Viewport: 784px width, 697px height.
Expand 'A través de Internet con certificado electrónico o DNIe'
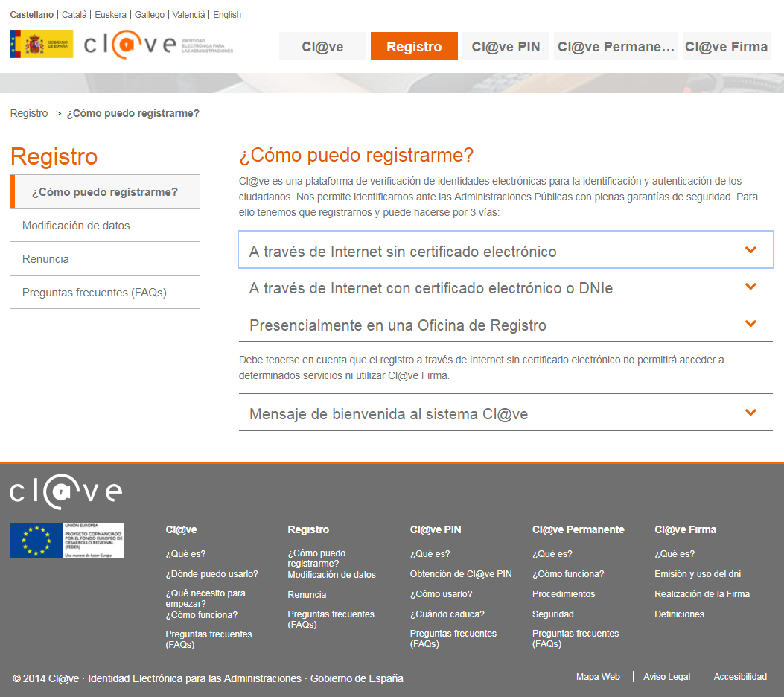(x=506, y=287)
